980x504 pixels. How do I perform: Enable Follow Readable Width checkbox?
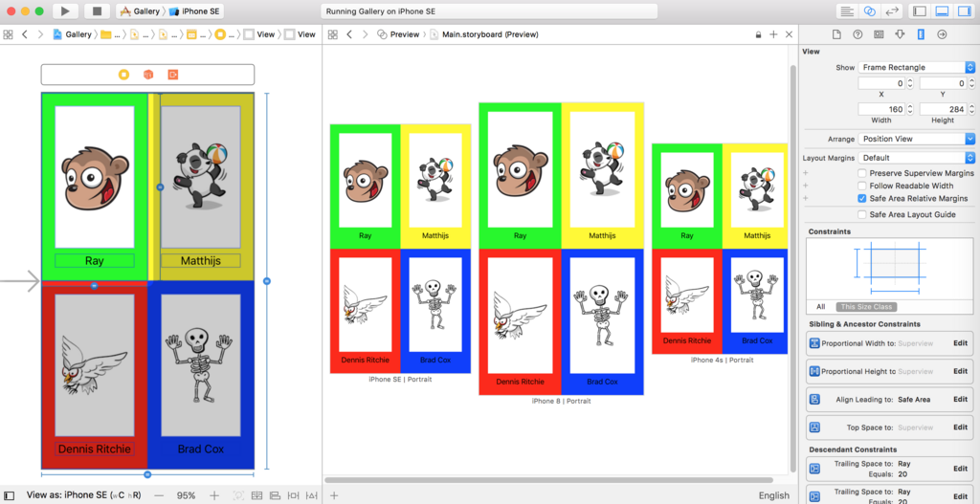[x=862, y=186]
